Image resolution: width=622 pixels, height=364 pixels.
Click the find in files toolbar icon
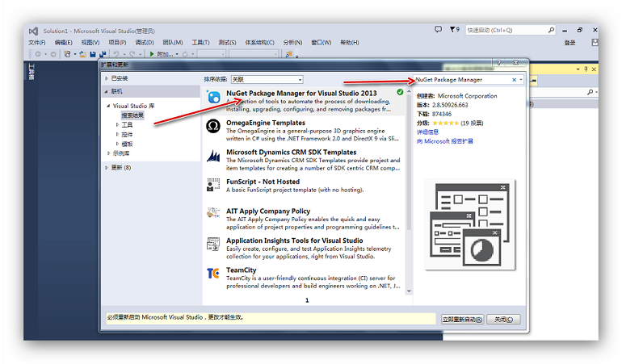click(x=289, y=54)
